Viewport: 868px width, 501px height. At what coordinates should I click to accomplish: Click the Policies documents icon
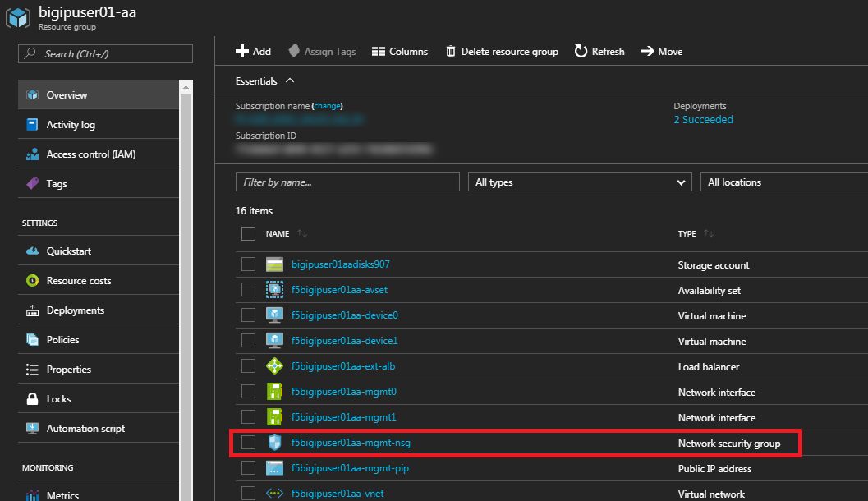click(x=32, y=339)
